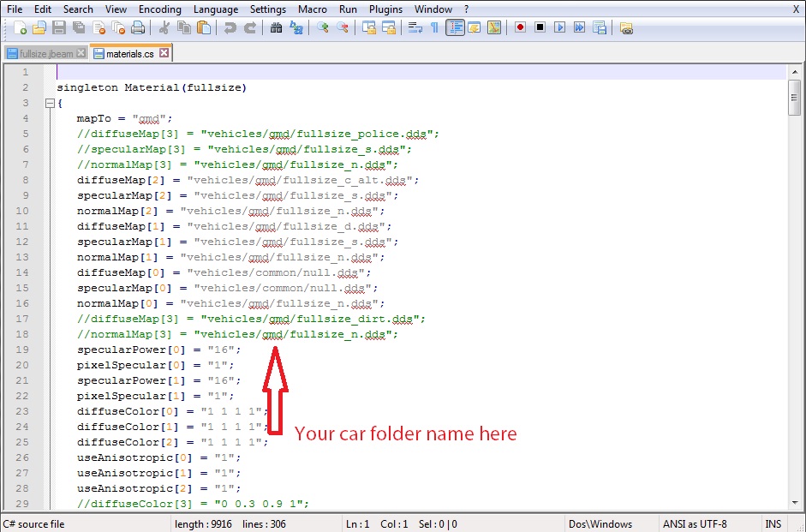
Task: Click the vertical scrollbar down arrow
Action: [x=795, y=503]
